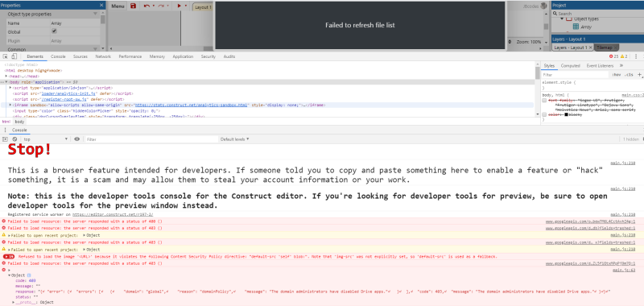Click the yellow warning count badge

click(x=623, y=56)
